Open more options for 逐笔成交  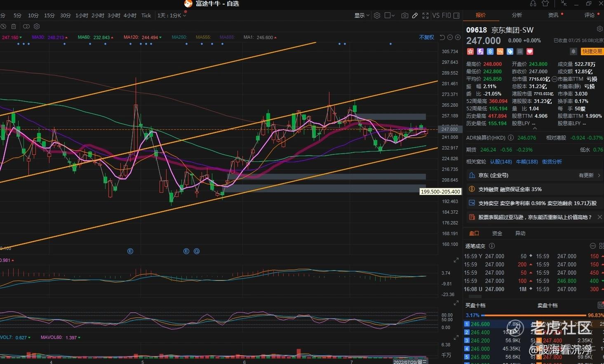pyautogui.click(x=593, y=246)
